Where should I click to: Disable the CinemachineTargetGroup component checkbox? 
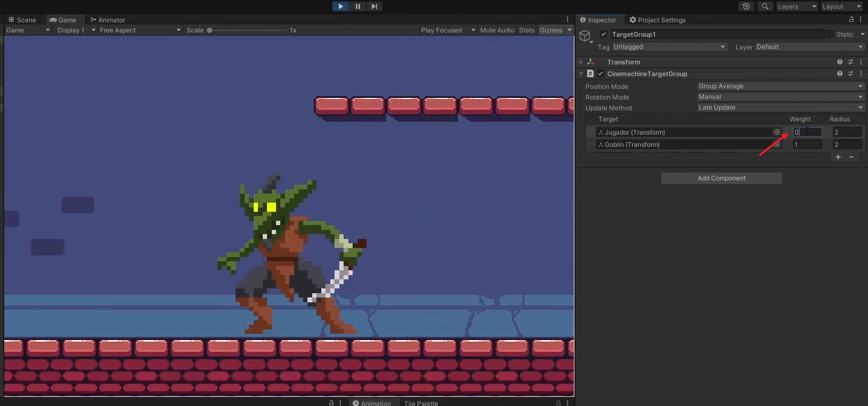[x=600, y=73]
